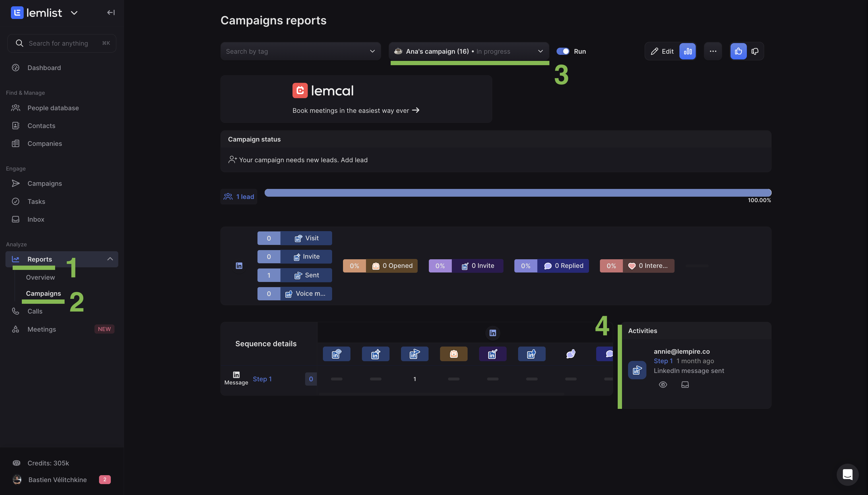Click the lemlist logo icon

coord(17,13)
